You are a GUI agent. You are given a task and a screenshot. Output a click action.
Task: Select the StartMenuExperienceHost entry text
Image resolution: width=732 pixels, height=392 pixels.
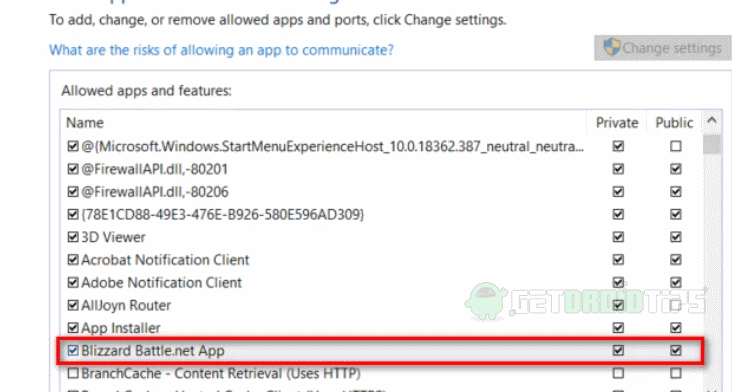(x=332, y=147)
